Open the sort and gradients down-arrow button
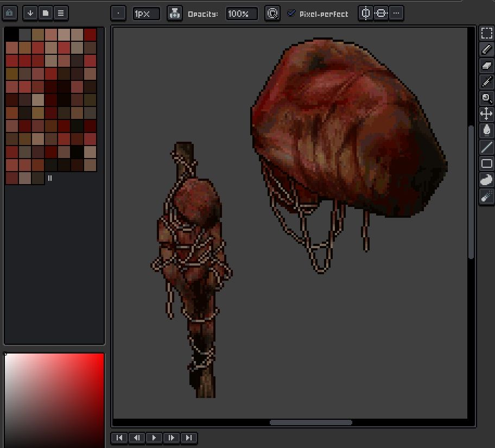The height and width of the screenshot is (448, 495). point(30,13)
